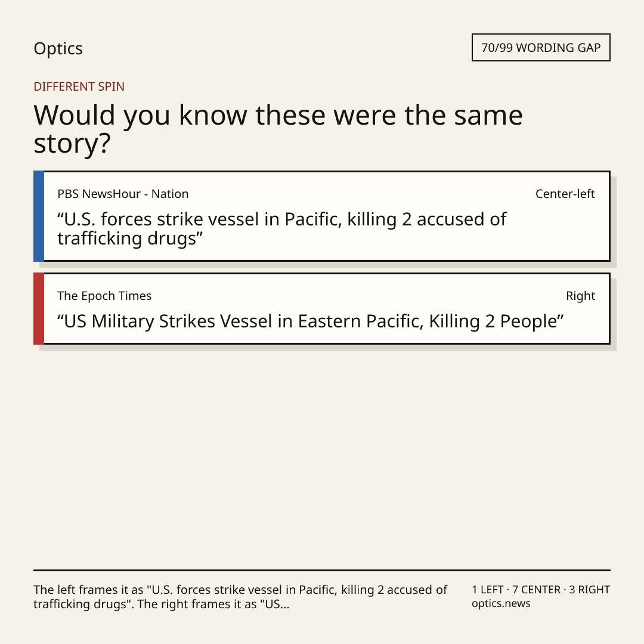Click the '1 LEFT · 7 CENTER · 3 RIGHT' count

click(x=541, y=590)
